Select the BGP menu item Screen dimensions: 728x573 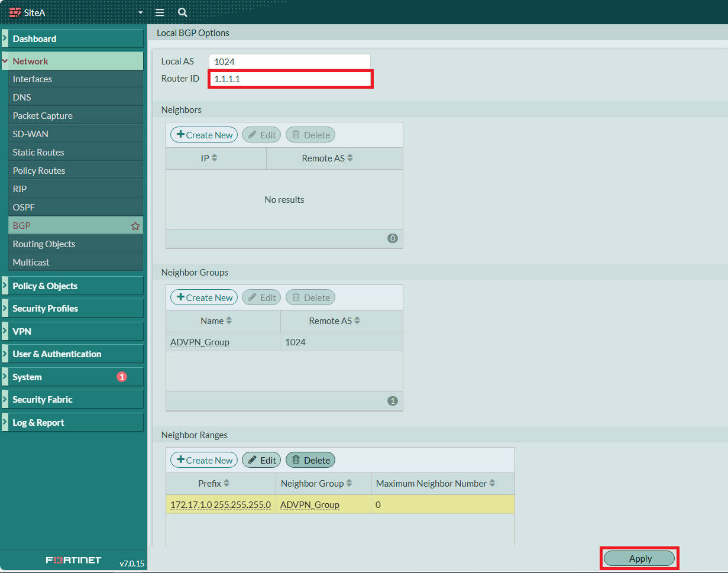point(76,226)
